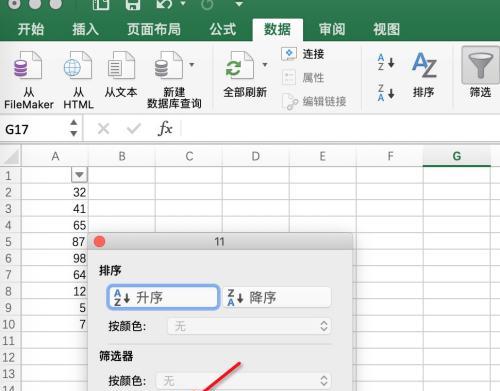Toggle 筛选 filter funnel button
The height and width of the screenshot is (391, 500).
pyautogui.click(x=480, y=73)
